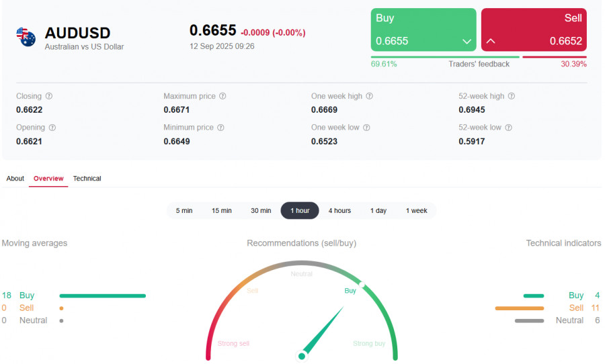Click the Maximum price info icon
The image size is (605, 364).
pyautogui.click(x=223, y=96)
